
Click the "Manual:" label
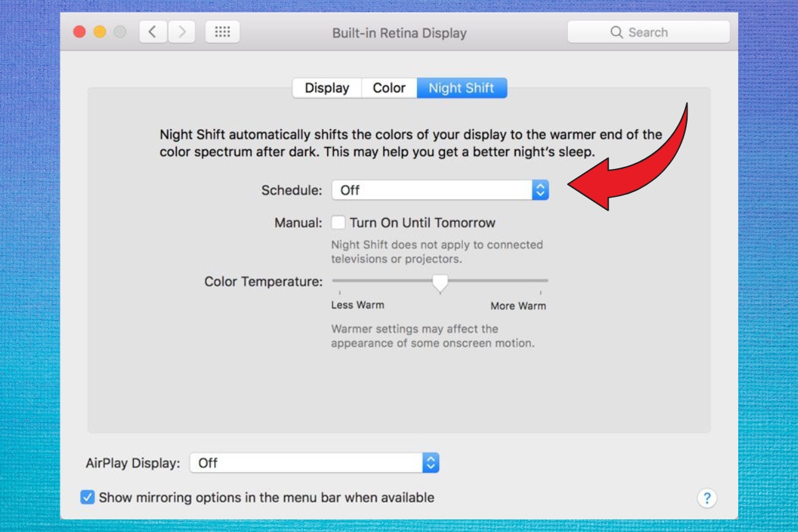(299, 223)
